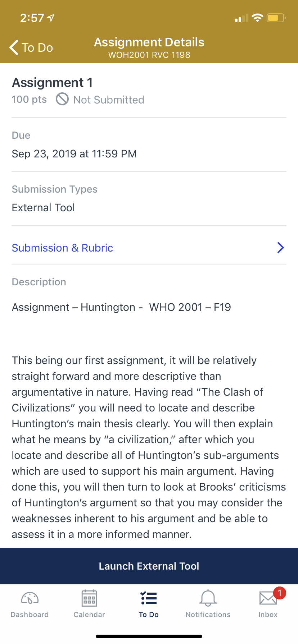Viewport: 298px width, 644px height.
Task: Open the Dashboard gauge icon
Action: [x=30, y=598]
